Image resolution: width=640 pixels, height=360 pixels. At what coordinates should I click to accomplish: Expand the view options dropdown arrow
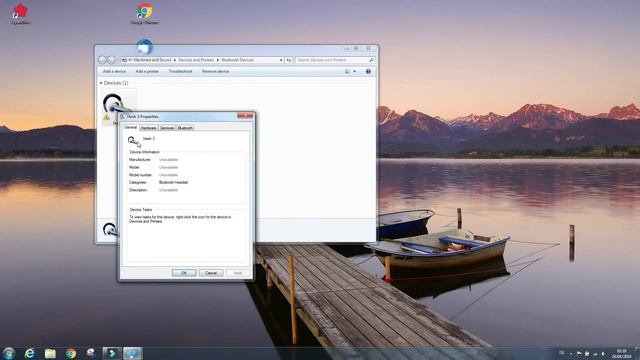tap(354, 71)
